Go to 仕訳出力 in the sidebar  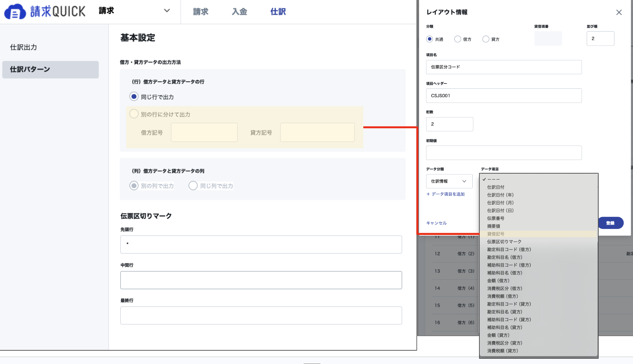[x=23, y=47]
